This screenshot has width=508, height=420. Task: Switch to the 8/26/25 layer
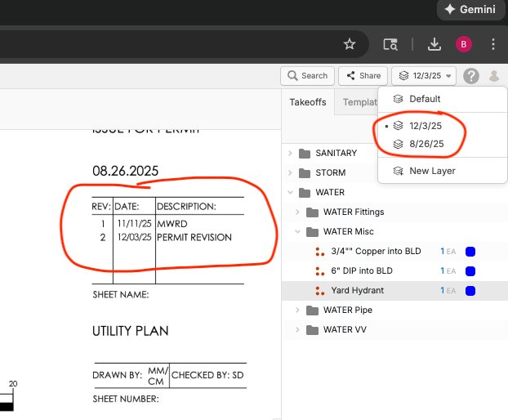pyautogui.click(x=426, y=144)
